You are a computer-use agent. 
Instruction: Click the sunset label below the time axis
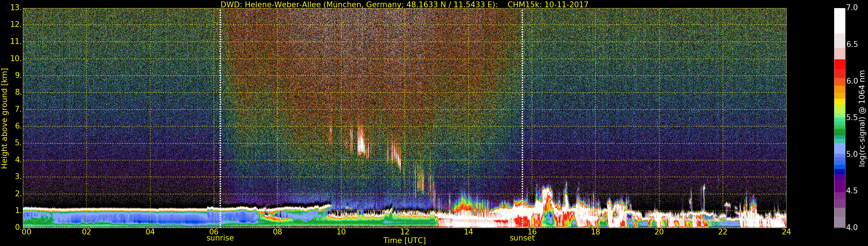point(522,238)
